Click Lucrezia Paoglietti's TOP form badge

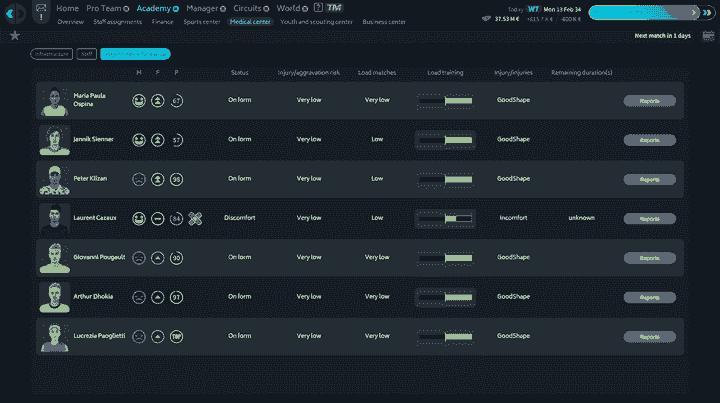click(x=177, y=336)
